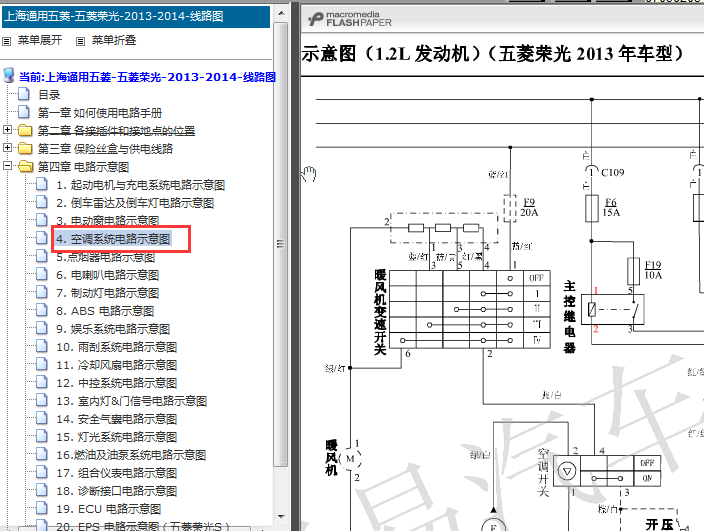704x531 pixels.
Task: Click page icon for 室内灯&门信号电路示意图
Action: click(x=42, y=399)
